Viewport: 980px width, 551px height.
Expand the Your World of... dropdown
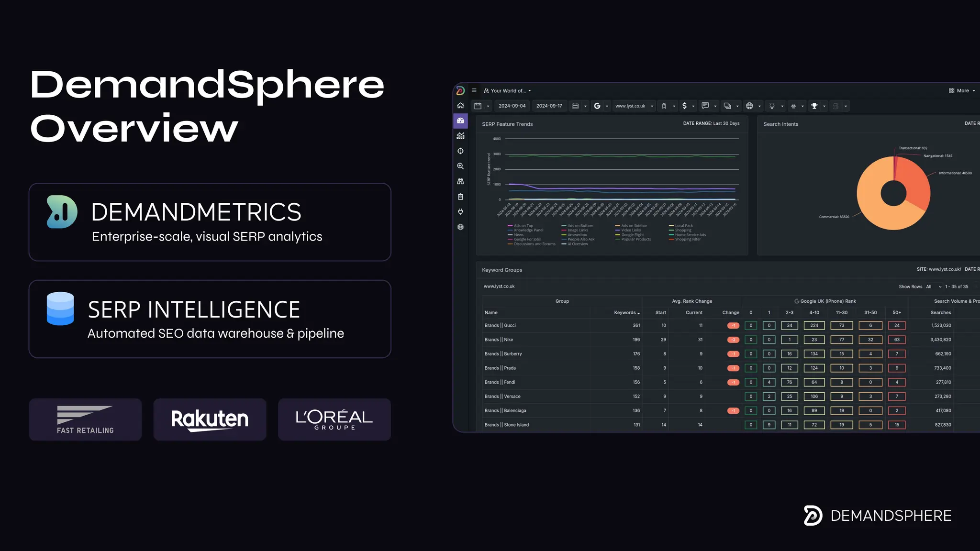click(x=507, y=91)
